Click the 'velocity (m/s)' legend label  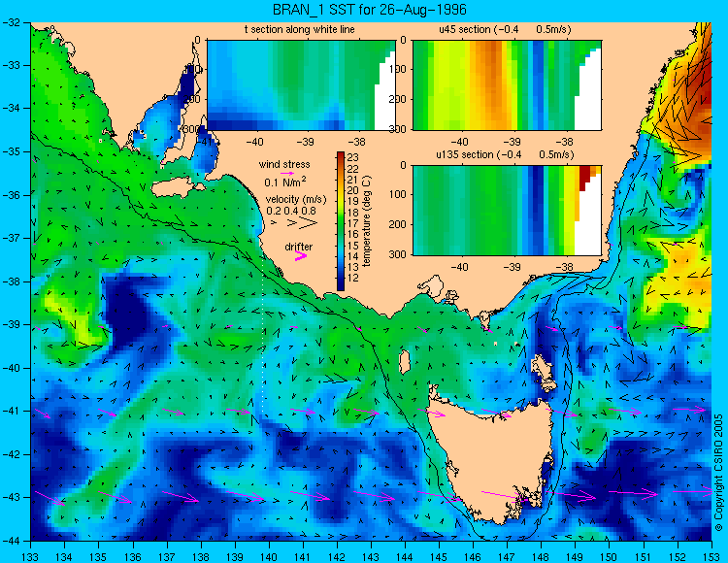tap(296, 200)
